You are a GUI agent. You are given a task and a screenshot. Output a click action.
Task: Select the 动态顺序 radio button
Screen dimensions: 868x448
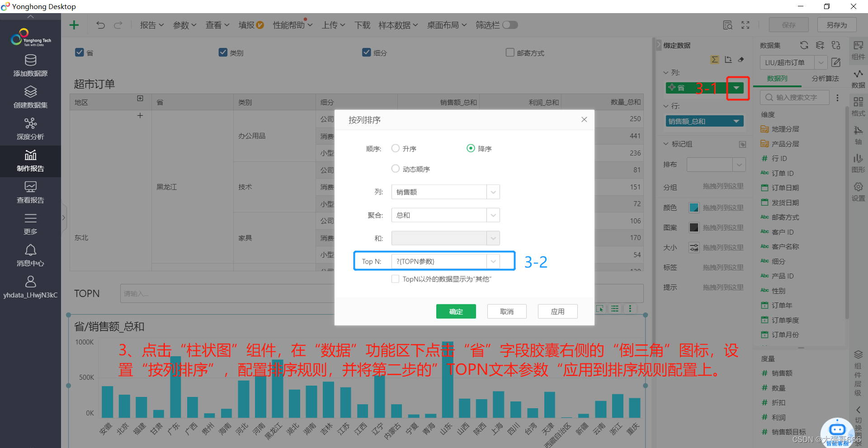tap(396, 169)
